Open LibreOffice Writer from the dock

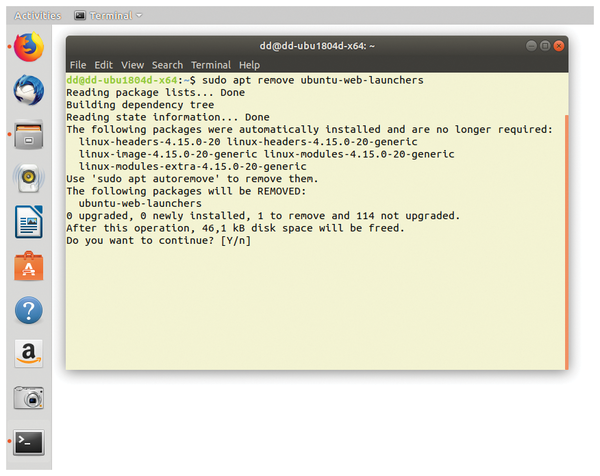click(28, 222)
